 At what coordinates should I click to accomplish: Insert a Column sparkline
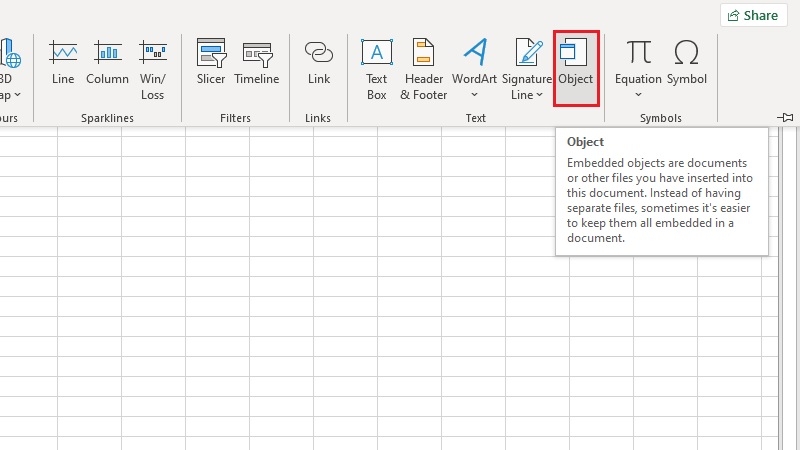tap(107, 62)
